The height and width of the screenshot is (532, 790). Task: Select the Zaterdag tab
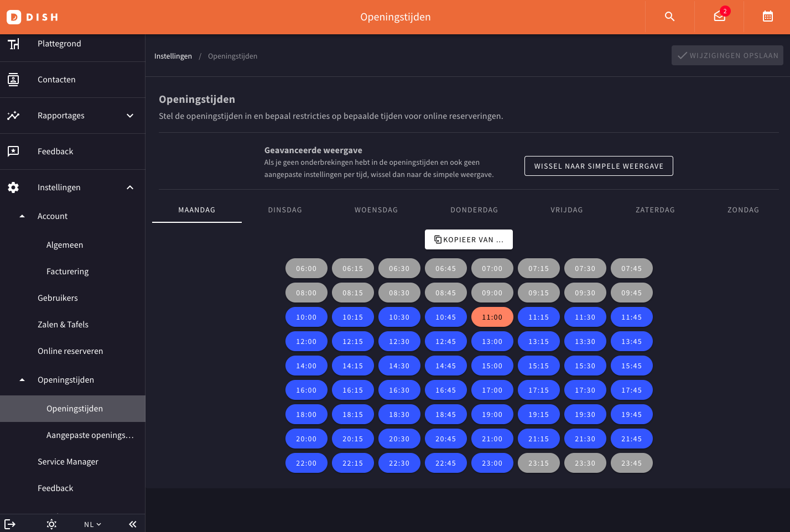(x=655, y=210)
